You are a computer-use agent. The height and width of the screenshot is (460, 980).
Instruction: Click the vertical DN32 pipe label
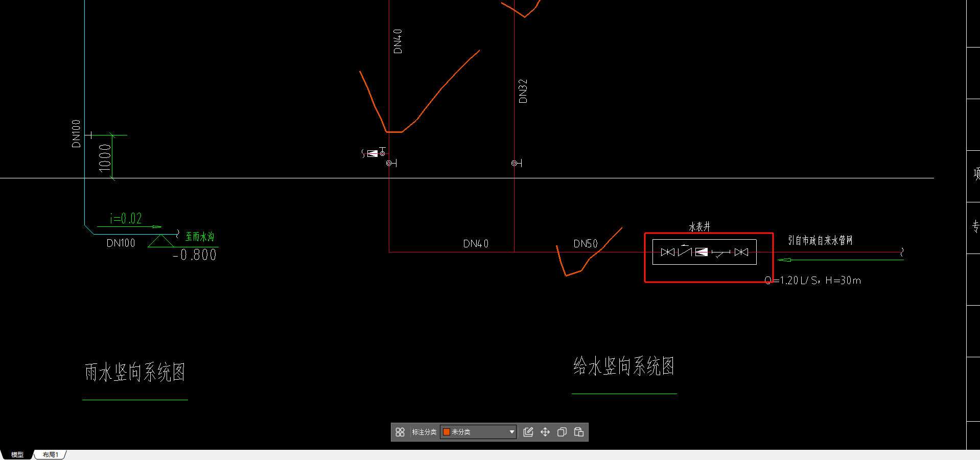(x=523, y=91)
